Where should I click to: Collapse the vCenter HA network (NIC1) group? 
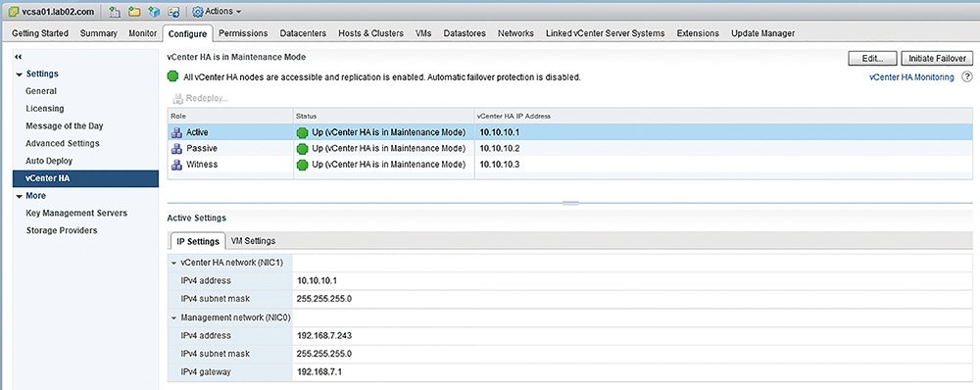[174, 264]
